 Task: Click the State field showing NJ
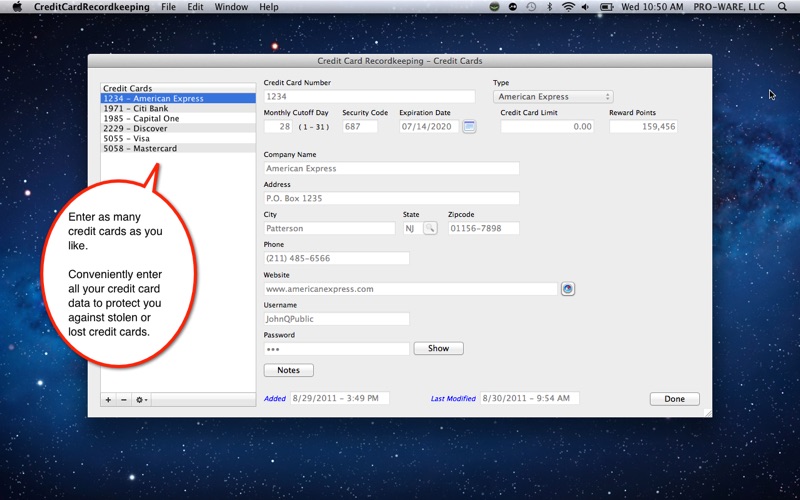[412, 228]
